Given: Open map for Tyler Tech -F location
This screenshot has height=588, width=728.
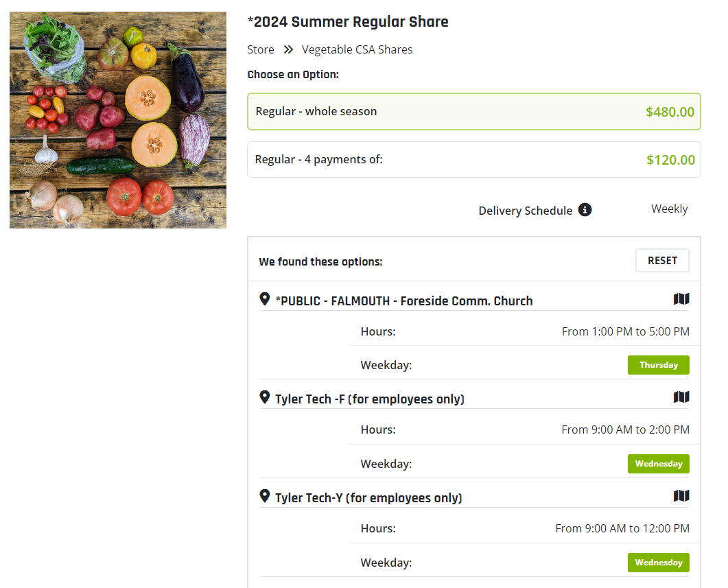Looking at the screenshot, I should click(x=681, y=397).
